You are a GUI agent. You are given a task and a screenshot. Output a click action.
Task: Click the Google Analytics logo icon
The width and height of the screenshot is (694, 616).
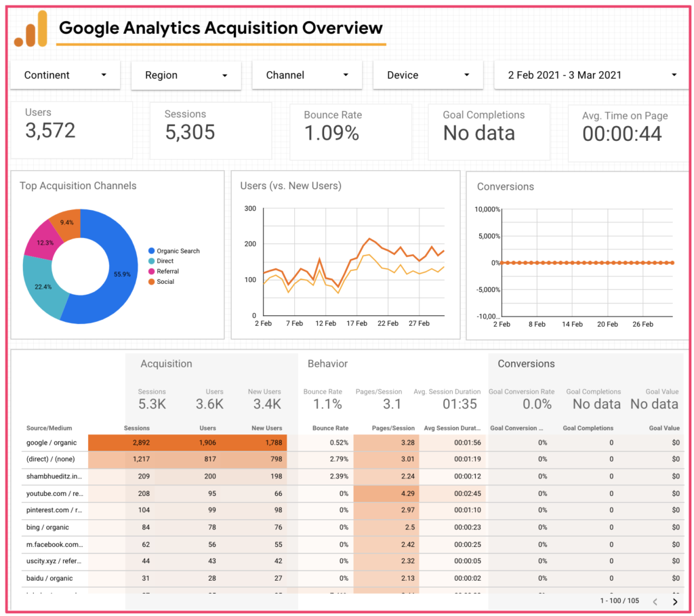(30, 28)
